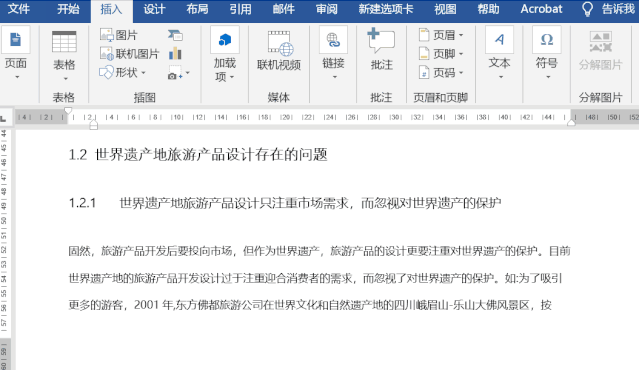639x370 pixels.
Task: Open the 形状 shapes gallery
Action: [122, 73]
